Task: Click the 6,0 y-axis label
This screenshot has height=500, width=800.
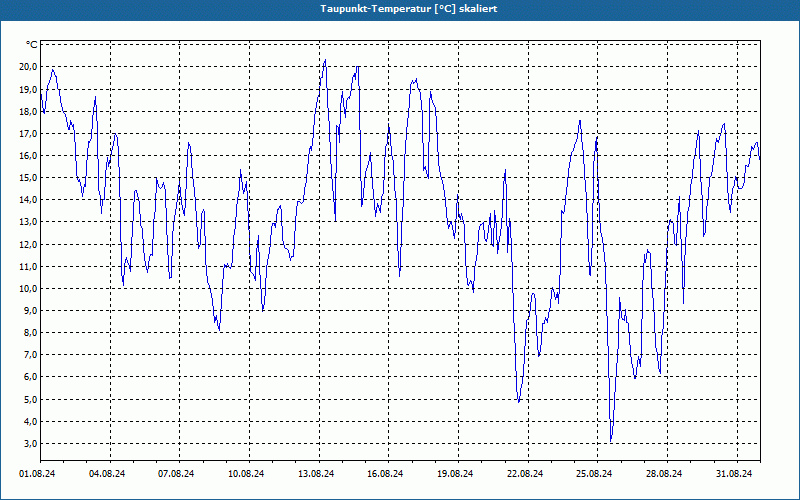Action: coord(30,377)
